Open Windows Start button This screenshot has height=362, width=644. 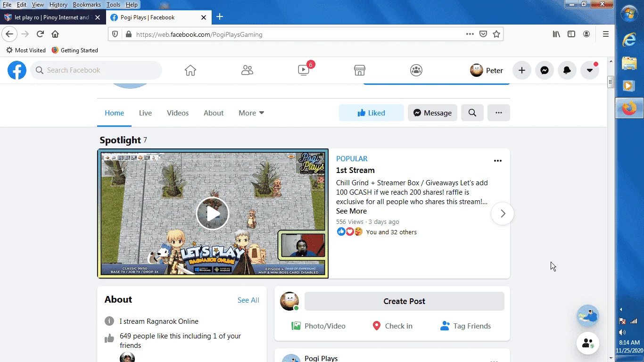[630, 13]
